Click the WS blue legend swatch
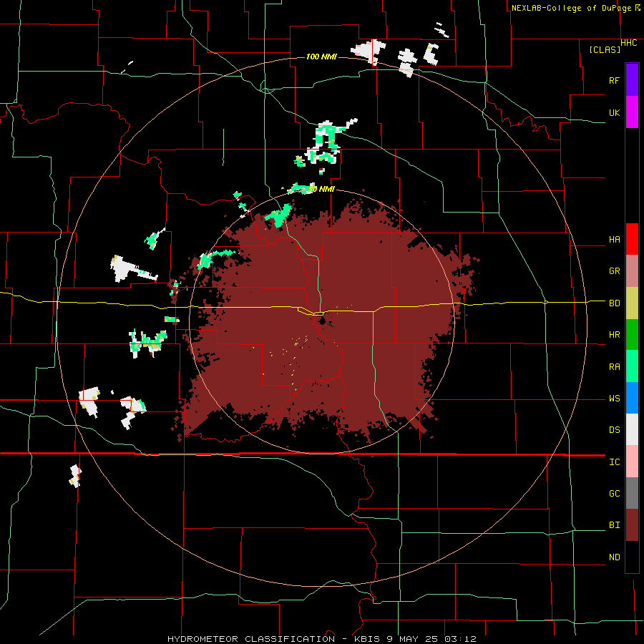 (632, 398)
